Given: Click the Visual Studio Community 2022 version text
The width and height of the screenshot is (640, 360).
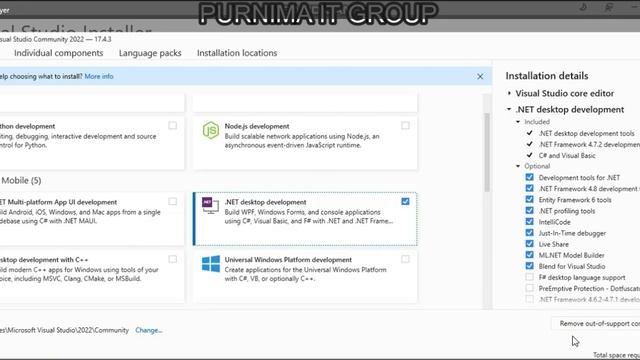Looking at the screenshot, I should [56, 39].
